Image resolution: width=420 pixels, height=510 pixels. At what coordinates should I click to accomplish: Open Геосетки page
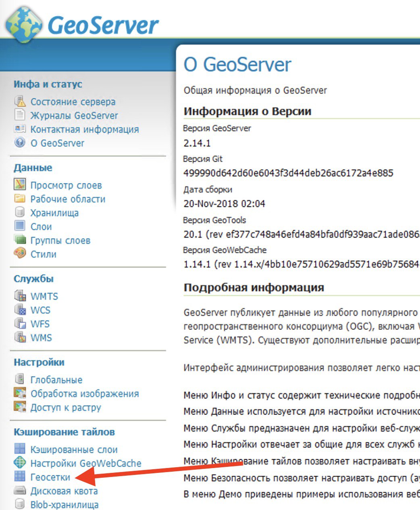50,477
